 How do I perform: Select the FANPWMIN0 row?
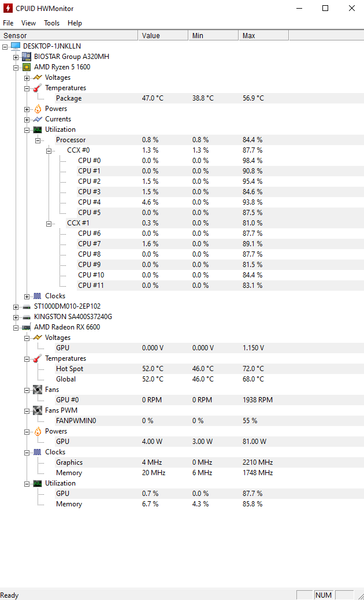(210, 421)
